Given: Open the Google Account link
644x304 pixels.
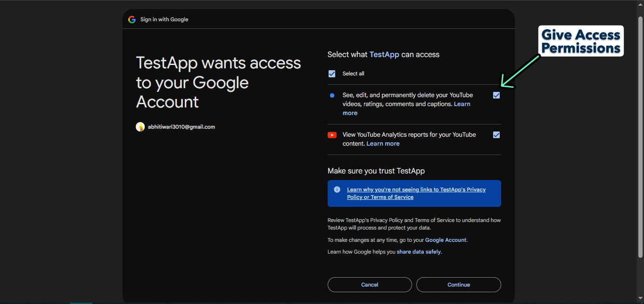Looking at the screenshot, I should (x=446, y=240).
